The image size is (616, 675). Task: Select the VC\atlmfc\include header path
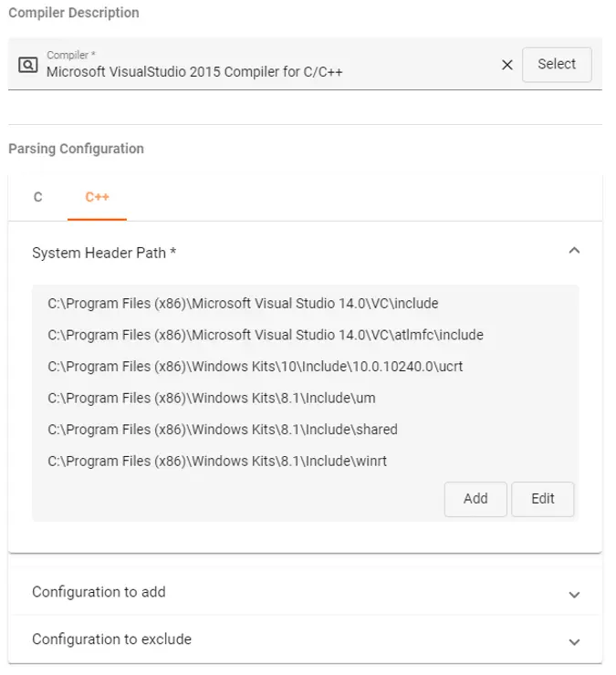265,335
